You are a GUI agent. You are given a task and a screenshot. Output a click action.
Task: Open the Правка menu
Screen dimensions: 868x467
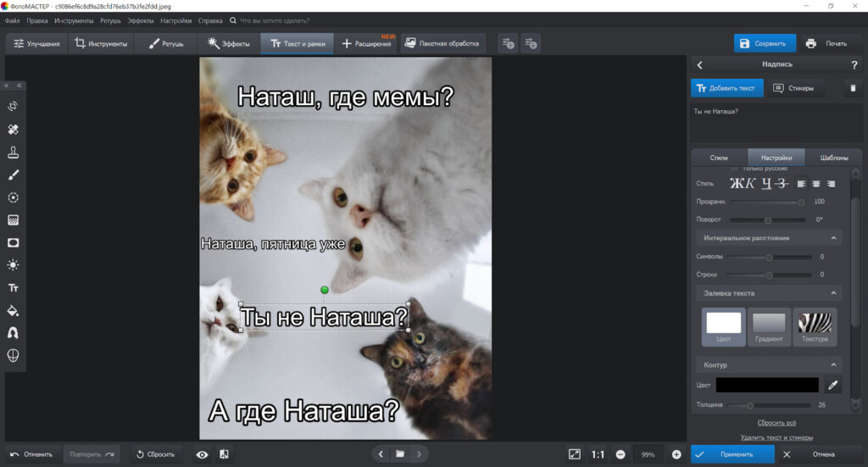click(37, 21)
